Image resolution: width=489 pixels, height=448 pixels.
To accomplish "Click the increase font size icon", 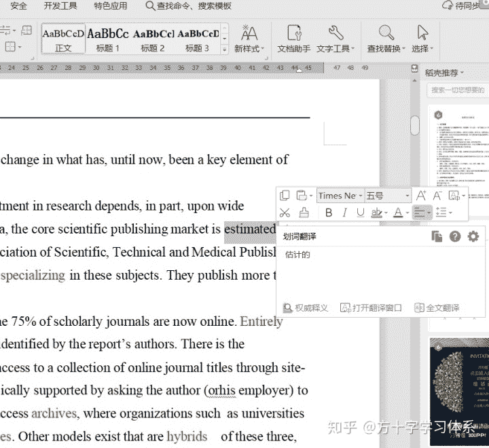I will point(421,195).
